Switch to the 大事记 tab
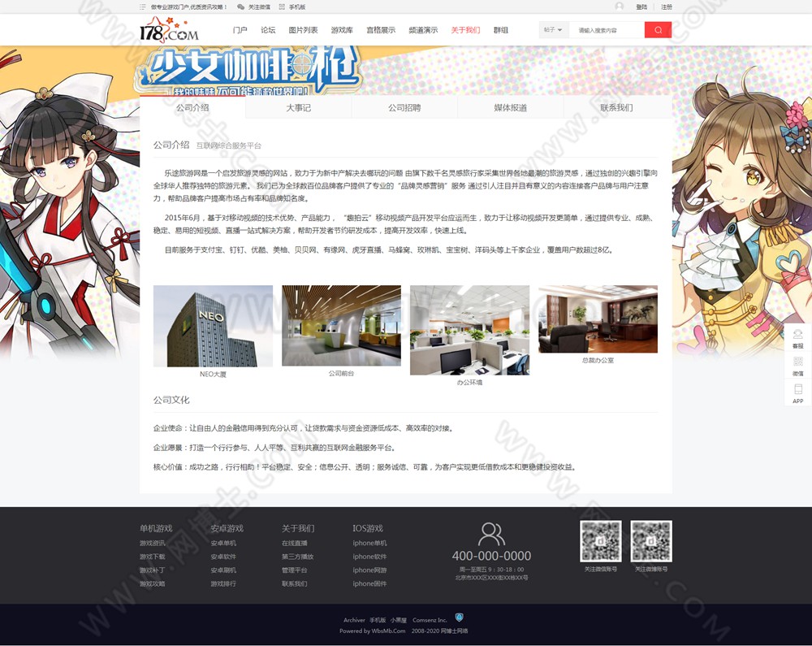 [x=299, y=108]
